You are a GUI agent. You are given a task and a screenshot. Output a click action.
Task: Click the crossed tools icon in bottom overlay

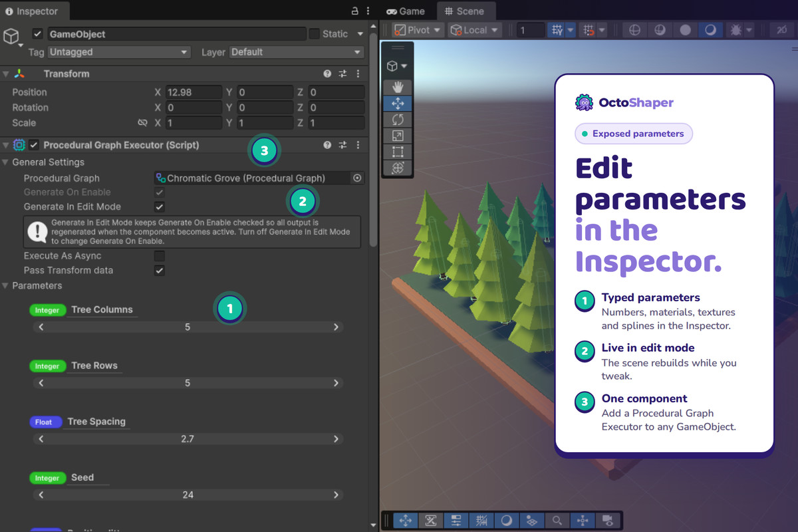coord(431,521)
